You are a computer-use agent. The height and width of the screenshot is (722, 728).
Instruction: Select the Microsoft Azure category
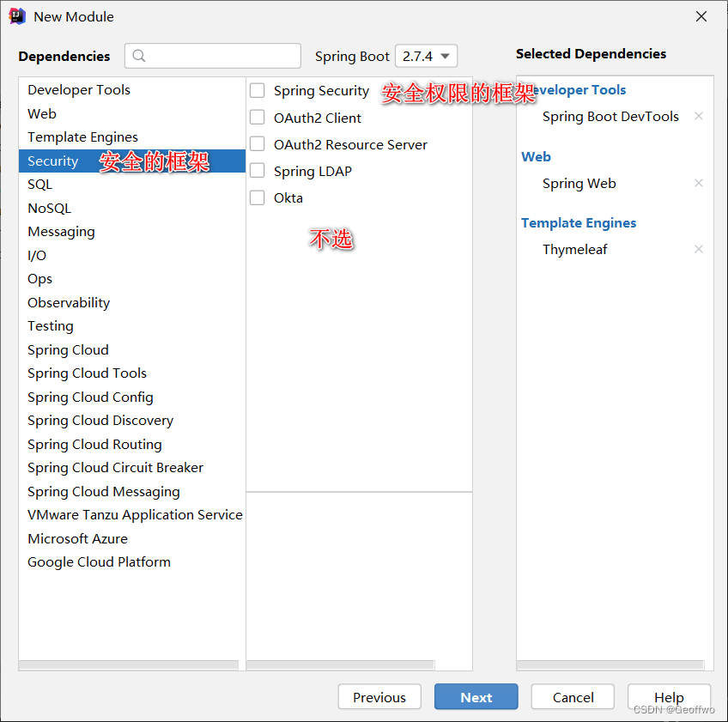click(132, 538)
